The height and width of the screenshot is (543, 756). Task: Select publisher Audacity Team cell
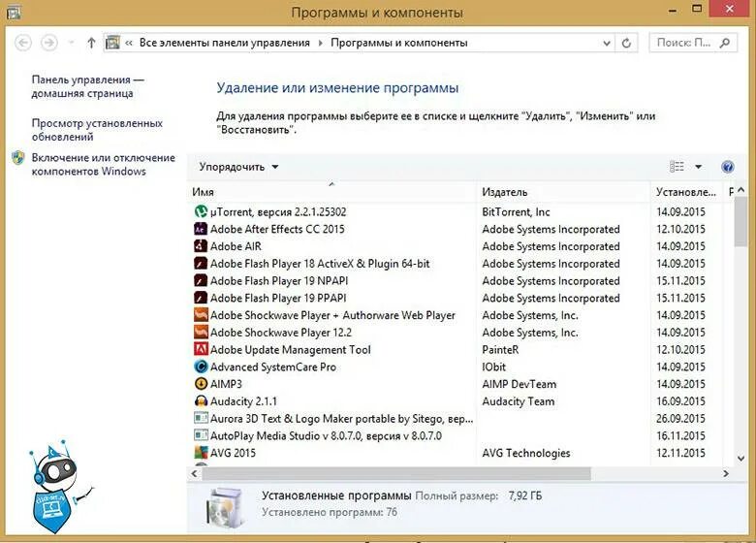pos(519,401)
